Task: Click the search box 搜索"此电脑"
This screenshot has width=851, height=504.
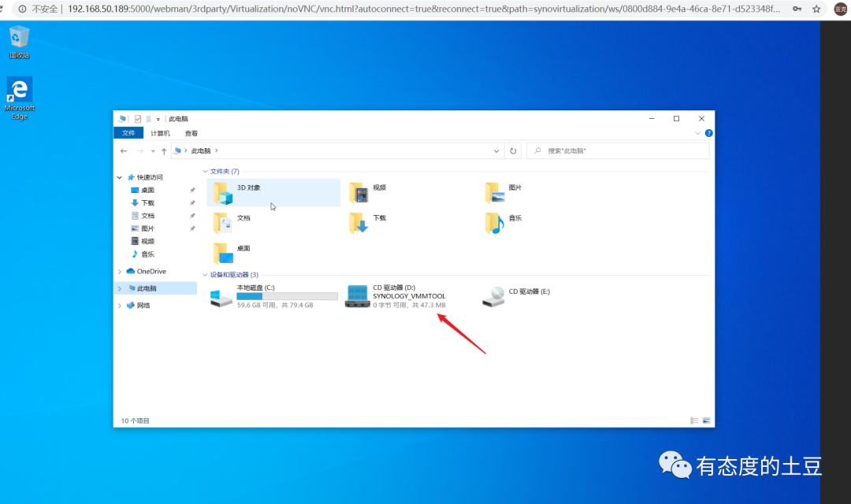Action: (x=618, y=151)
